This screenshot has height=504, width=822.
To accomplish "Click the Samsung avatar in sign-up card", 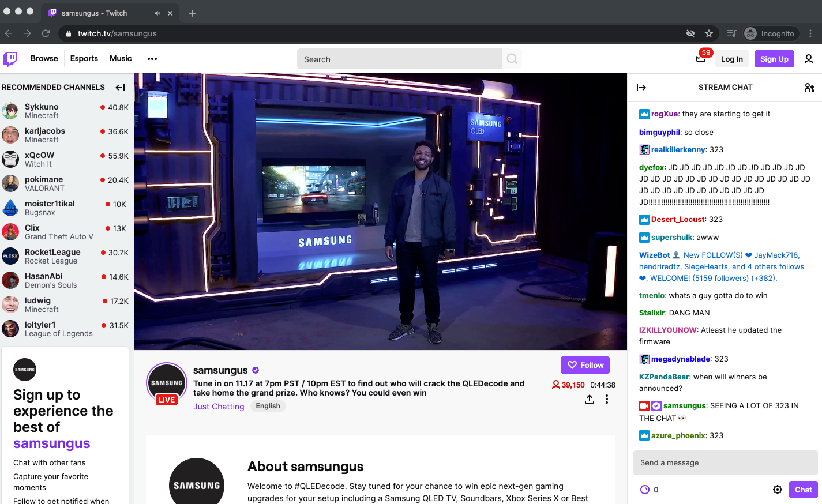I will tap(25, 370).
